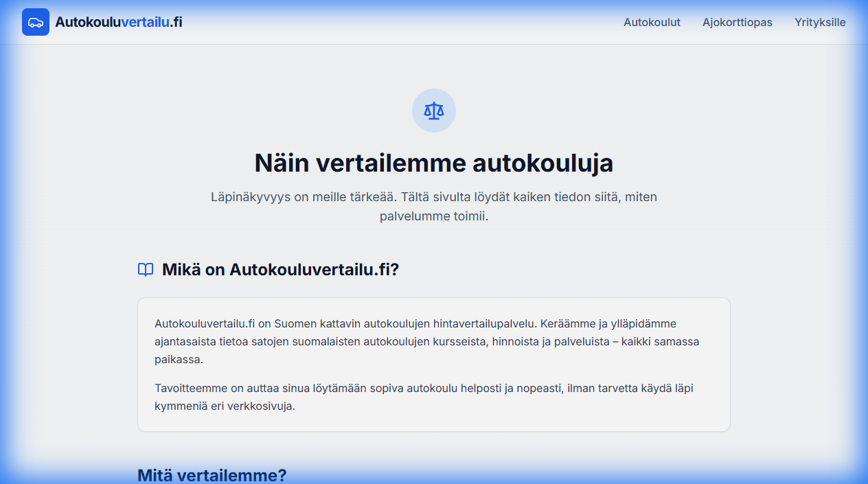
Task: Click the Autokoulut link in the header
Action: click(652, 22)
